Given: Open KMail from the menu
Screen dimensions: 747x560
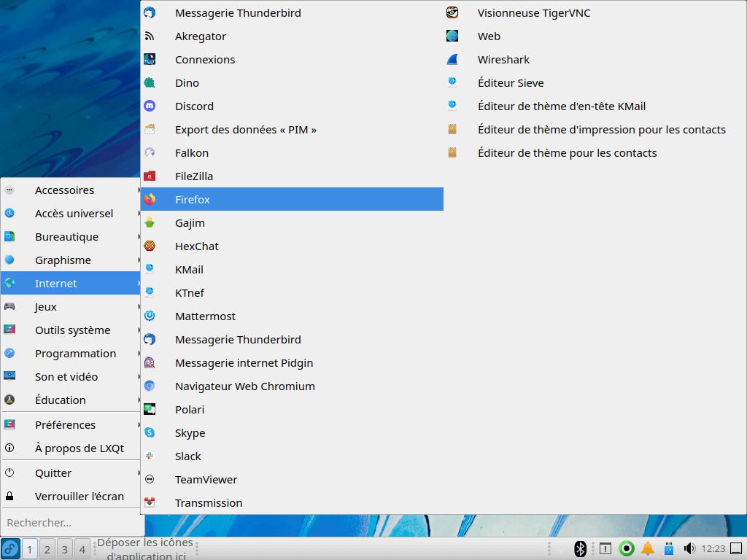Looking at the screenshot, I should pos(292,270).
